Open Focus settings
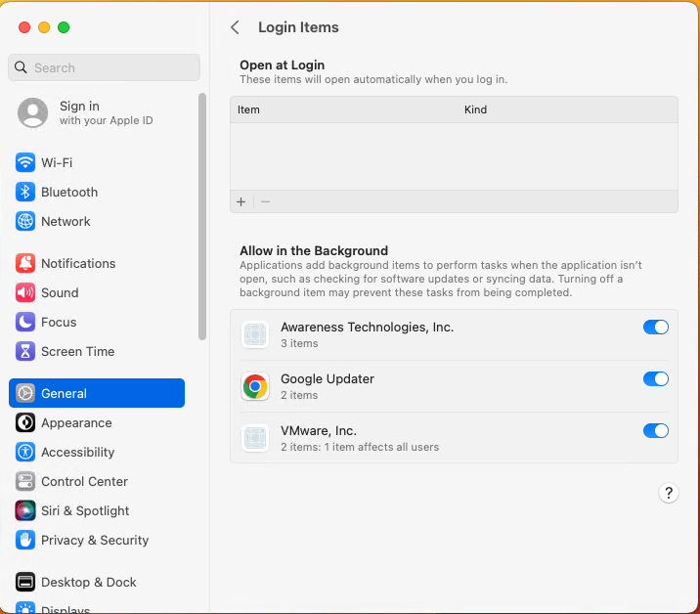Viewport: 700px width, 614px height. [x=97, y=322]
